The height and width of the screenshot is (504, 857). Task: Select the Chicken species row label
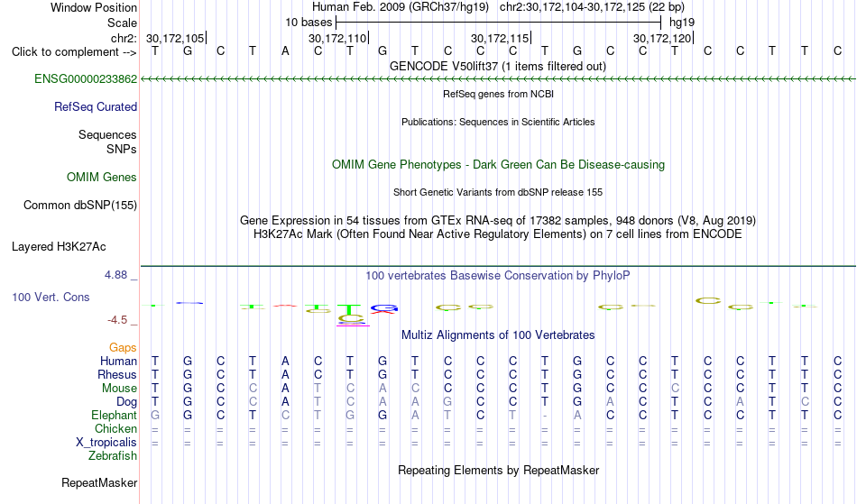(x=115, y=429)
